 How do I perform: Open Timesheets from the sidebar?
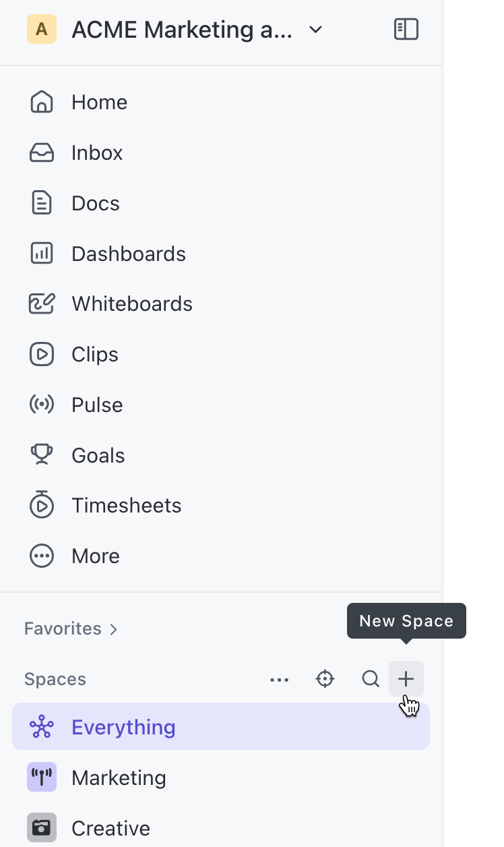pos(127,505)
